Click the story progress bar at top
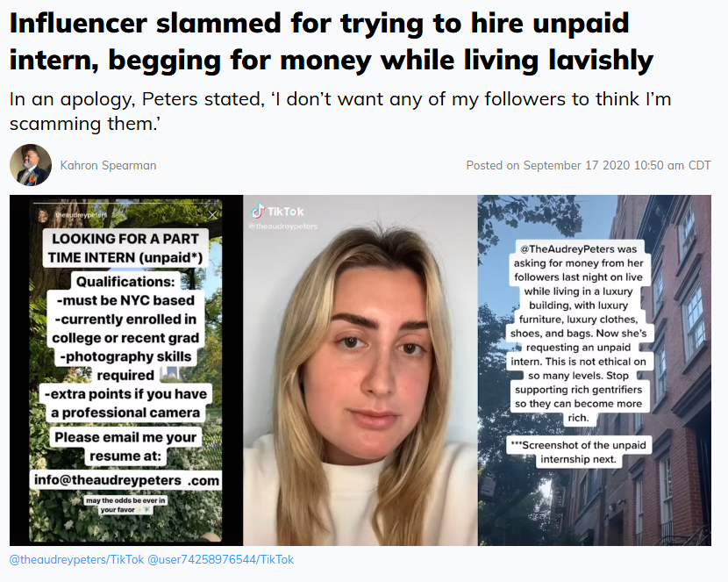This screenshot has height=582, width=728. (x=125, y=204)
